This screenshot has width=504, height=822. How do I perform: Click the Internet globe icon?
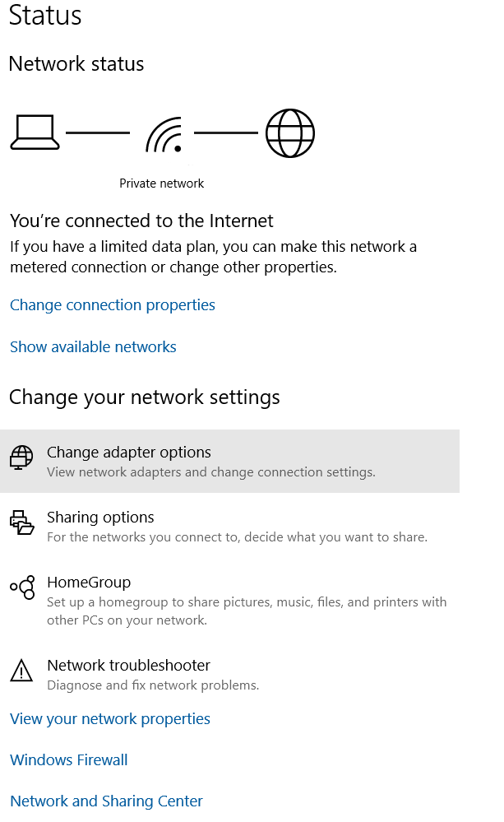coord(290,132)
